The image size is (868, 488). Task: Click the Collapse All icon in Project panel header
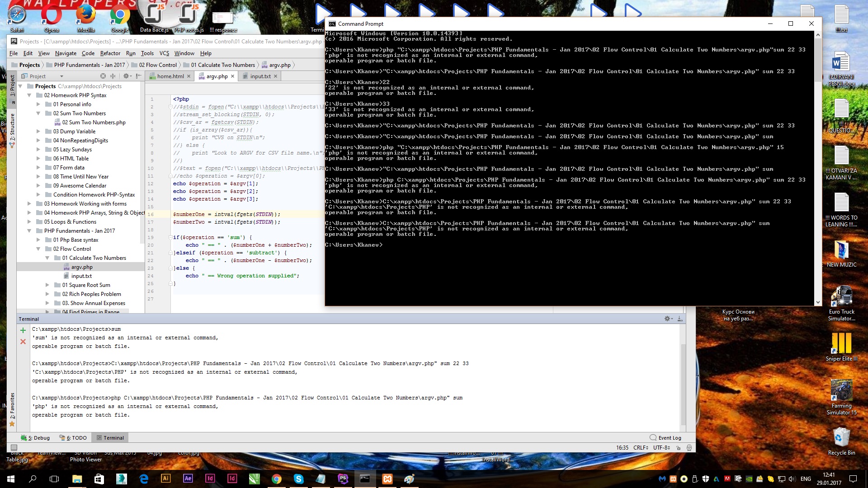[x=113, y=76]
